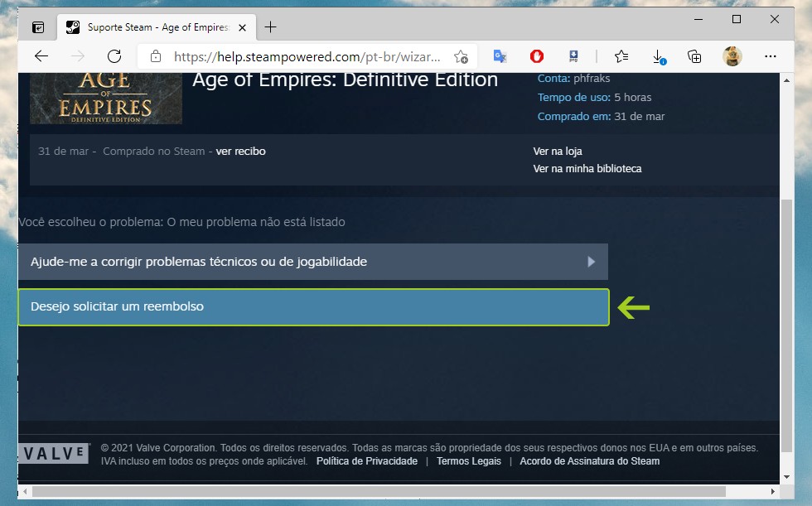812x506 pixels.
Task: Expand "Ajude-me a corrigir problemas técnicos" option
Action: pyautogui.click(x=313, y=262)
